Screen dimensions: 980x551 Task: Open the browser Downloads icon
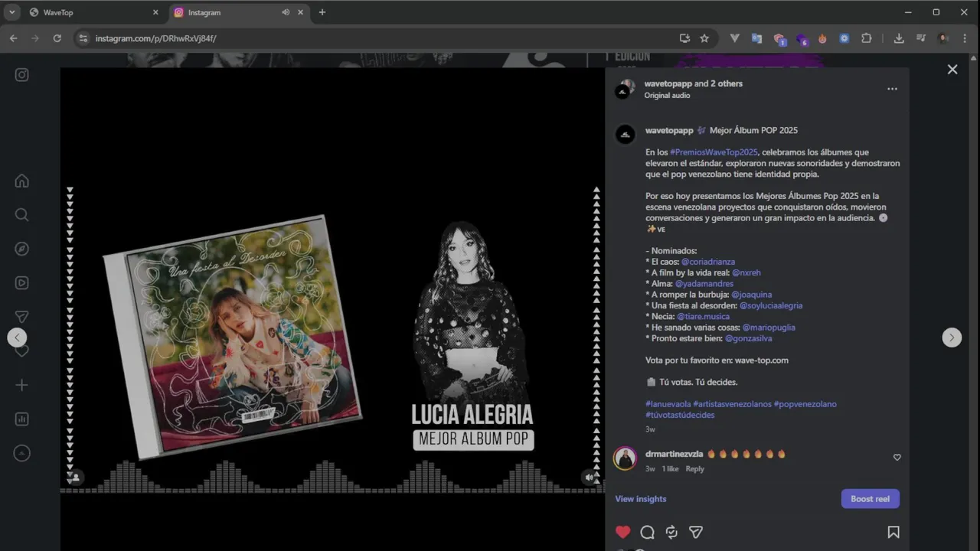(899, 38)
